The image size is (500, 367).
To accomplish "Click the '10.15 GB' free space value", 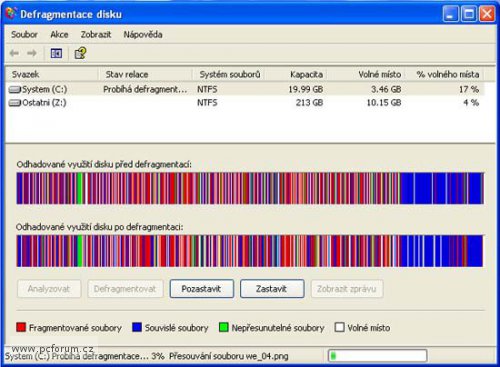I will tap(384, 103).
